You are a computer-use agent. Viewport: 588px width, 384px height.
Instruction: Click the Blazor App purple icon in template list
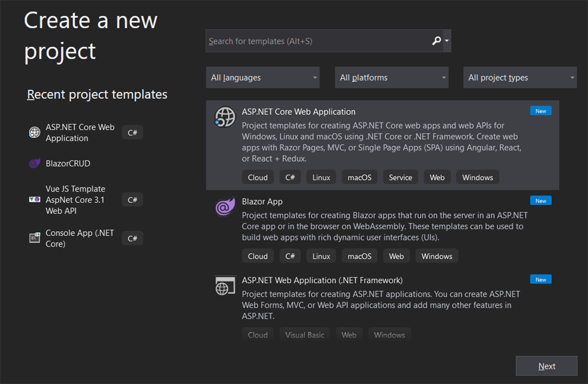(225, 206)
